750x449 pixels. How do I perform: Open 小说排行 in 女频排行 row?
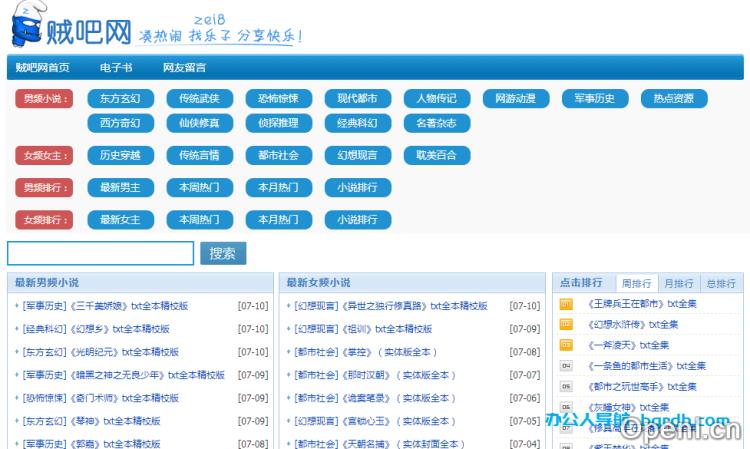click(x=357, y=220)
